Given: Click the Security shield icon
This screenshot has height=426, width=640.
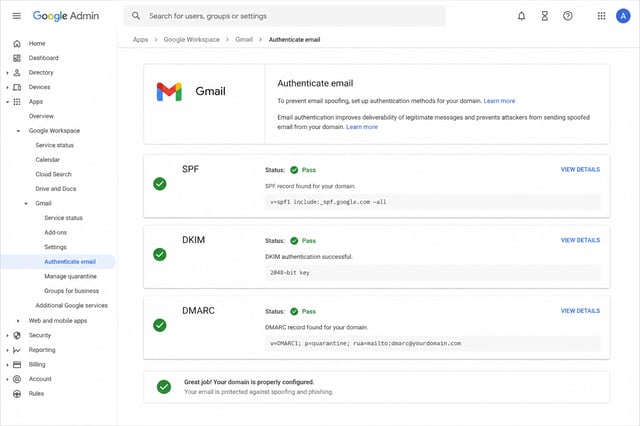Looking at the screenshot, I should [x=17, y=335].
